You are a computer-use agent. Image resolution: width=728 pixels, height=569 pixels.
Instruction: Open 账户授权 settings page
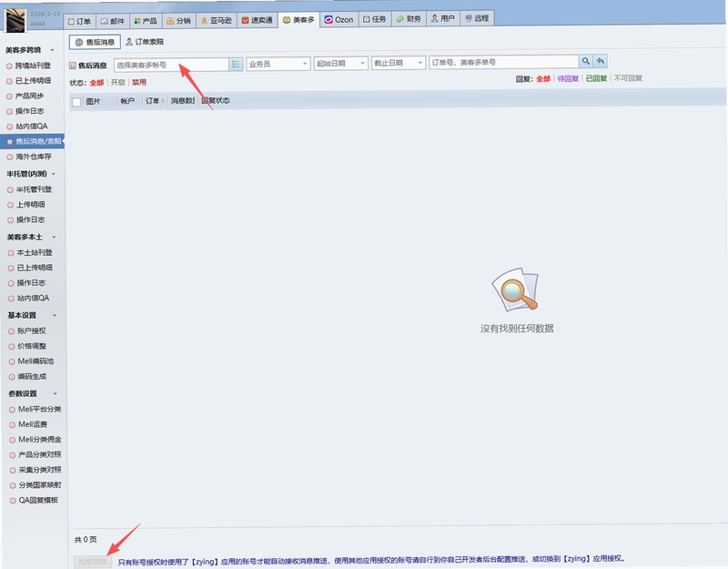[31, 330]
